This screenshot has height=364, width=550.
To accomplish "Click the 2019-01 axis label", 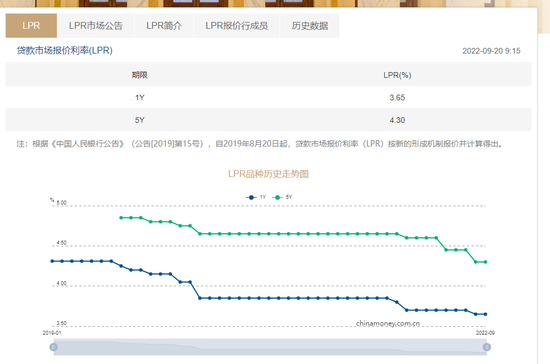I will (x=52, y=333).
